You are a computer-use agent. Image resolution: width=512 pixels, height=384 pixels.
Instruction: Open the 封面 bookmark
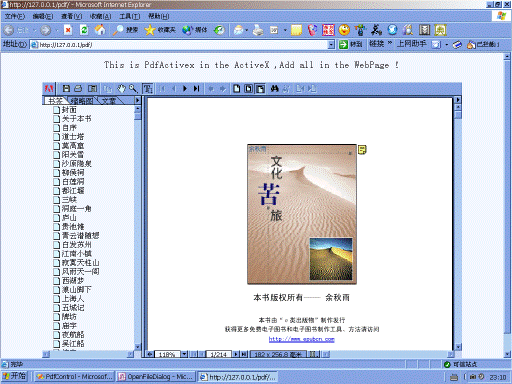coord(69,109)
